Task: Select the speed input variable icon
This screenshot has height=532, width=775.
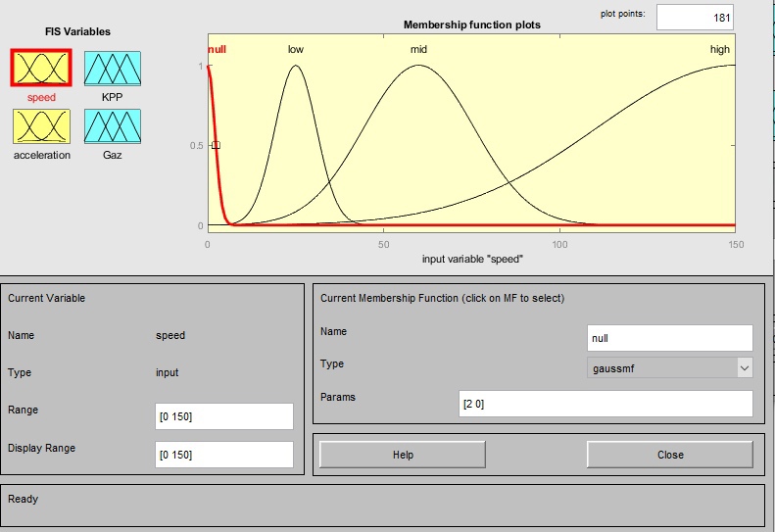Action: coord(41,68)
